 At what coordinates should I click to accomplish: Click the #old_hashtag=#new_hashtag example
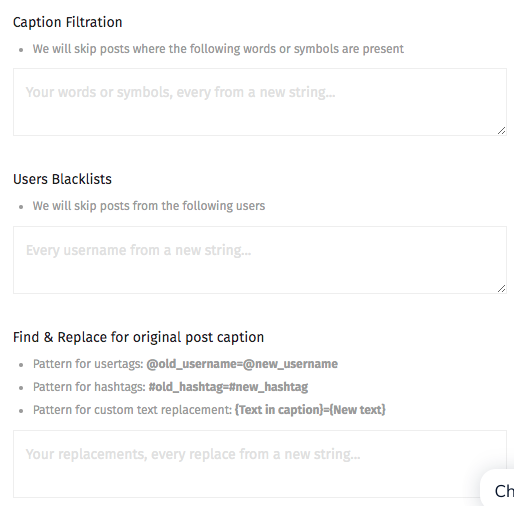(228, 387)
